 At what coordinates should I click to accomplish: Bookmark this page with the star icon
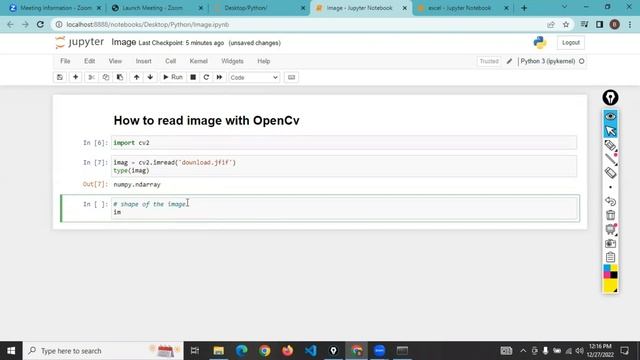tap(566, 24)
